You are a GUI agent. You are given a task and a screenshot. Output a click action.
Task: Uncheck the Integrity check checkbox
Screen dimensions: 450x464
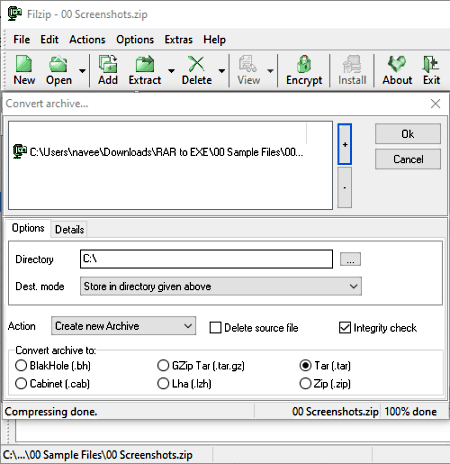coord(345,328)
